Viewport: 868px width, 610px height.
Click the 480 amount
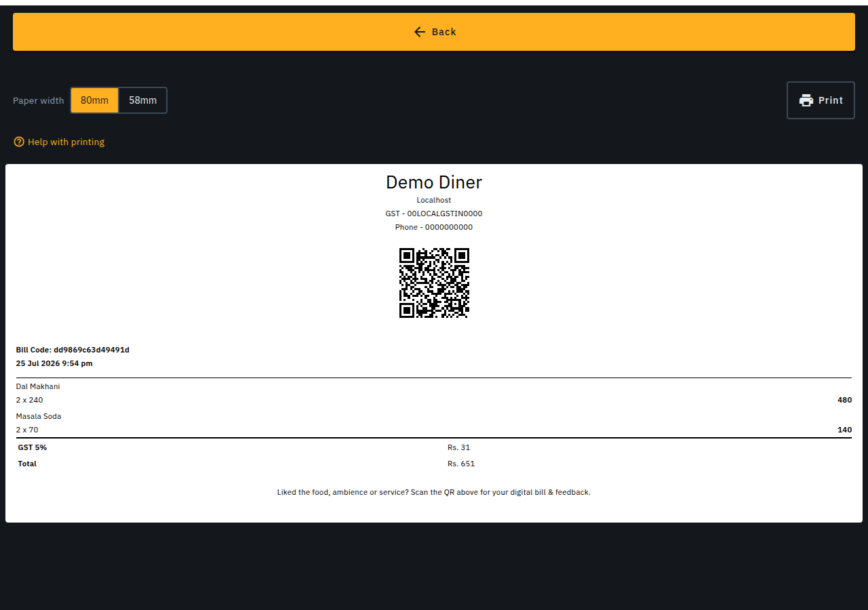tap(844, 400)
